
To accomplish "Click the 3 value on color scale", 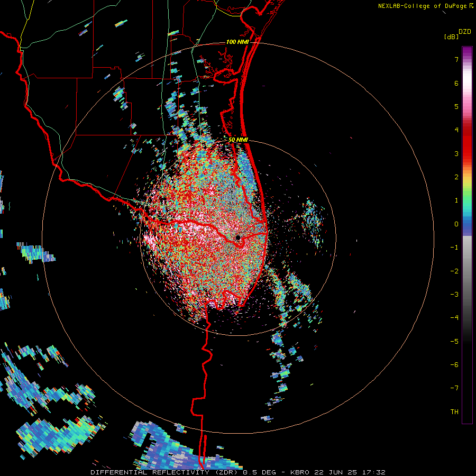I will click(456, 153).
